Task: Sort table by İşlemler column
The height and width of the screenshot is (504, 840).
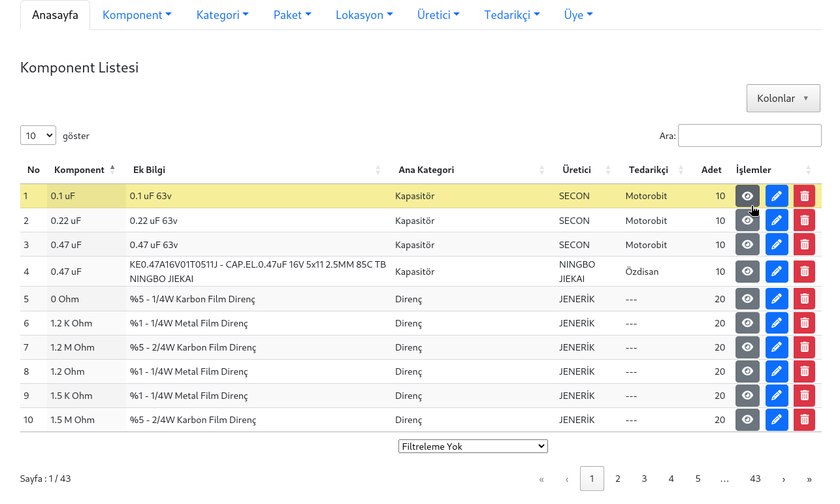Action: 776,170
